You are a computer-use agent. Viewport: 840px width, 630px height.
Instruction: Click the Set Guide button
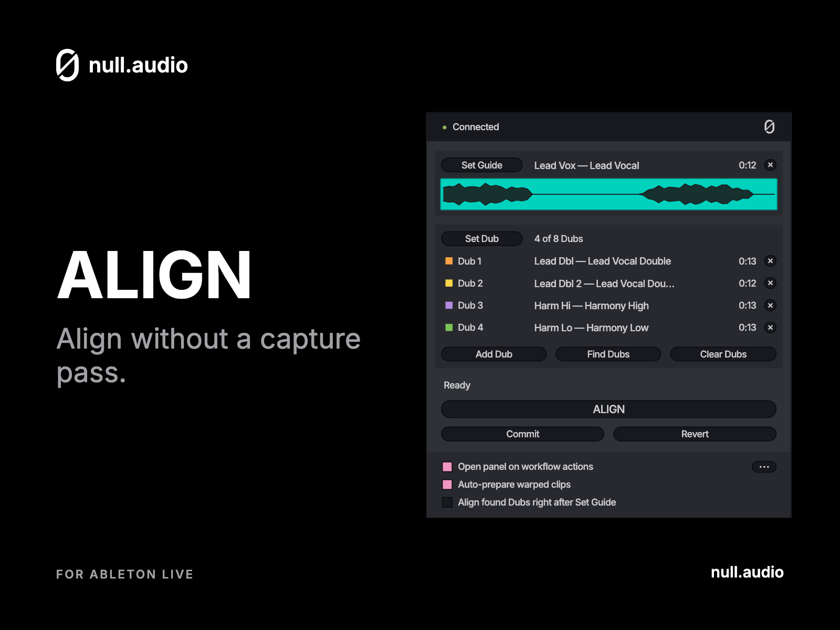pyautogui.click(x=482, y=165)
